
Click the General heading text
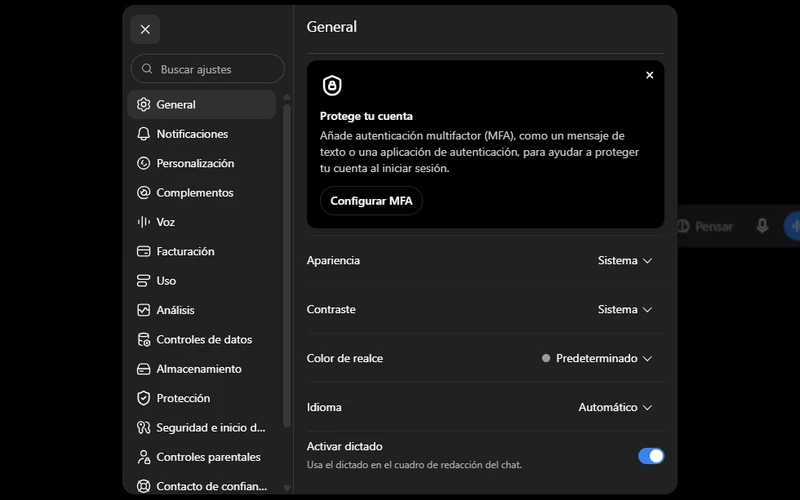coord(332,27)
